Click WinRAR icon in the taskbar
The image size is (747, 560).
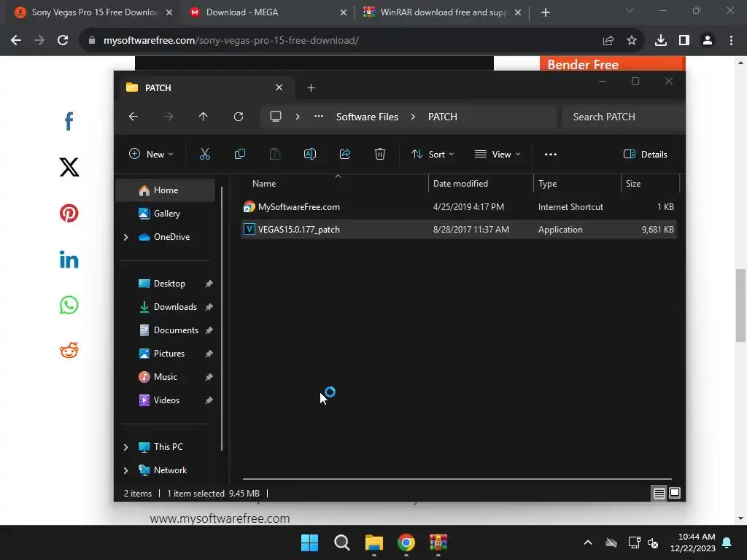(x=438, y=542)
